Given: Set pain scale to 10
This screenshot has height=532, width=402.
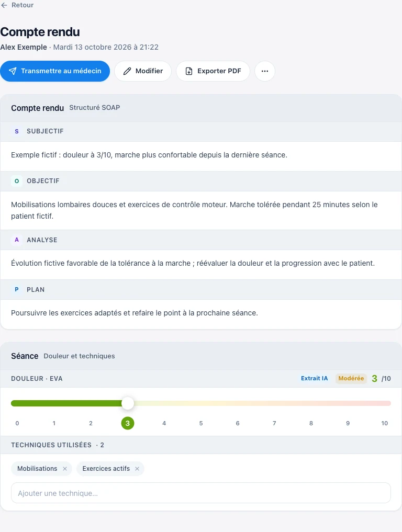Looking at the screenshot, I should 385,423.
